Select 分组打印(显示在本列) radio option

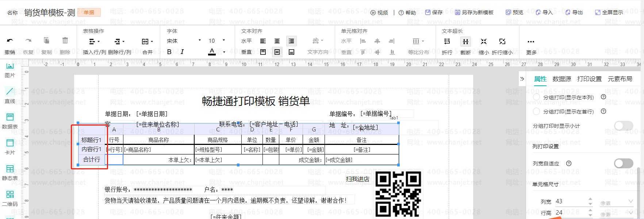point(536,97)
